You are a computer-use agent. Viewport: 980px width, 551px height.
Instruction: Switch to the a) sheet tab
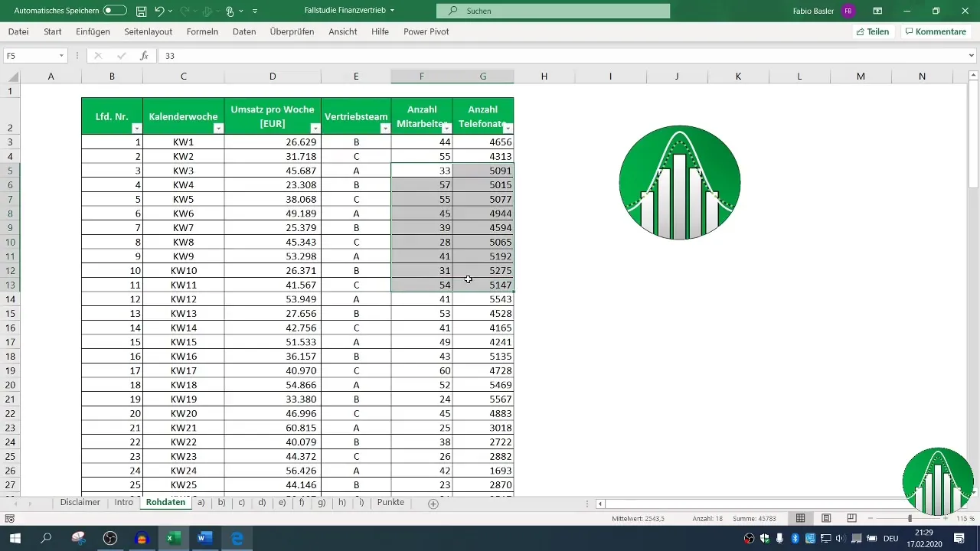tap(201, 503)
